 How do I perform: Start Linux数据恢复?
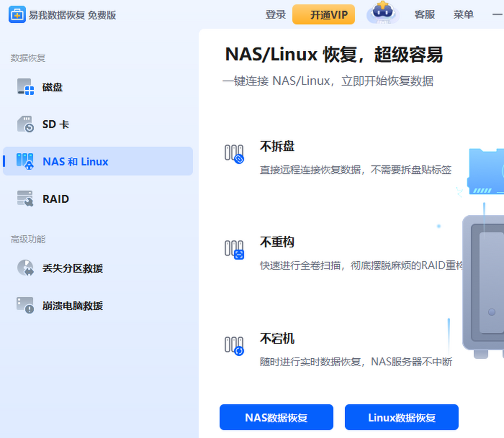402,417
